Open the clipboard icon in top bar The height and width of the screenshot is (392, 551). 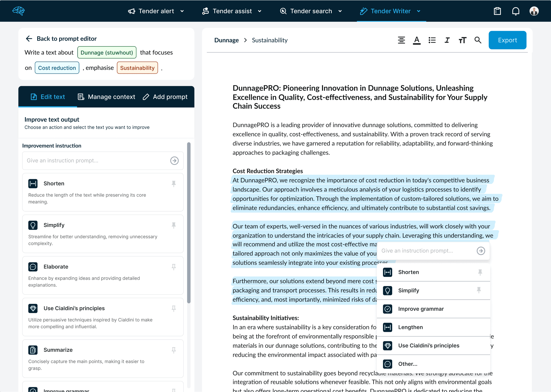[x=497, y=11]
